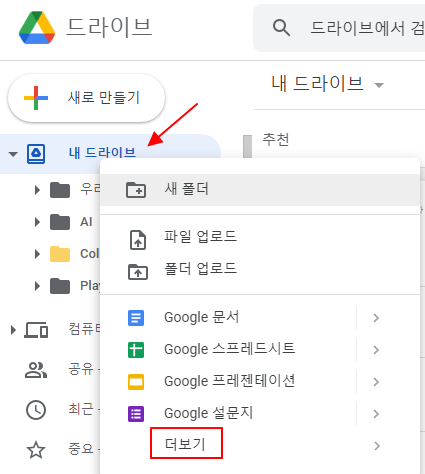
Task: Open the Google 스프레드시트 submenu chevron
Action: point(376,350)
